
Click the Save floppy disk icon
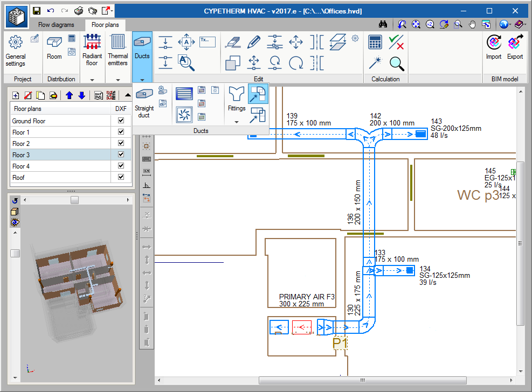point(37,10)
